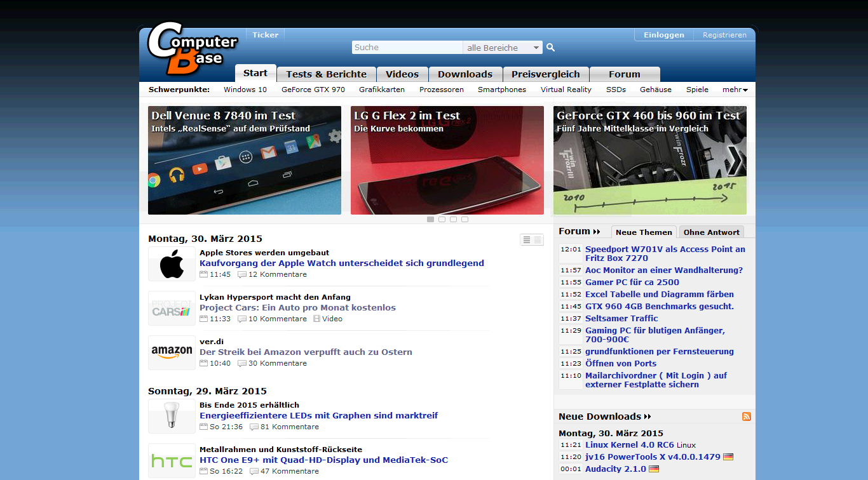Screen dimensions: 868x480
Task: Click comments icon on Apple Watch article
Action: click(242, 274)
